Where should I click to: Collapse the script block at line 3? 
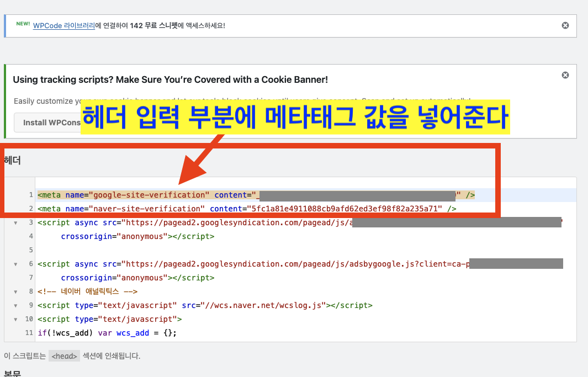coord(15,222)
